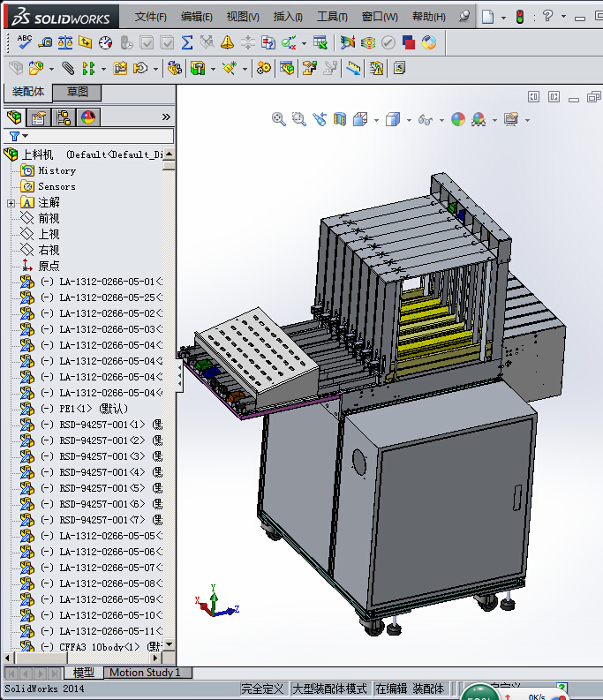
Task: Go to the Previous View
Action: [320, 119]
